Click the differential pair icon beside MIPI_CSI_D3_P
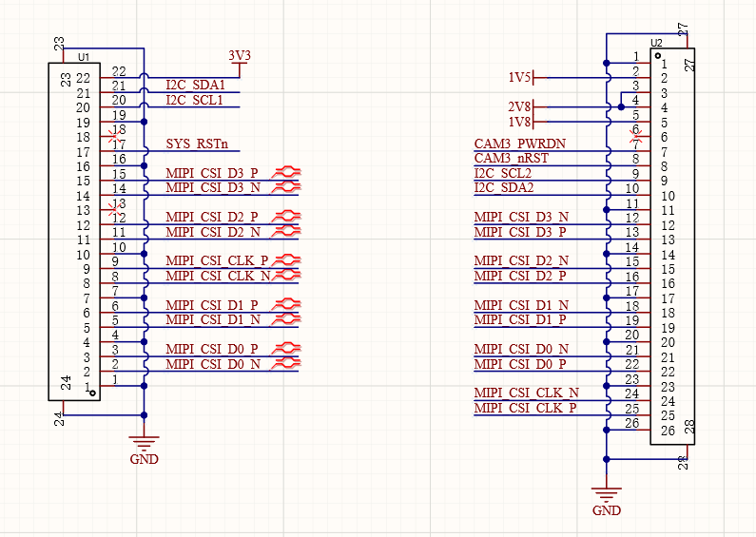This screenshot has width=756, height=537. coord(285,173)
